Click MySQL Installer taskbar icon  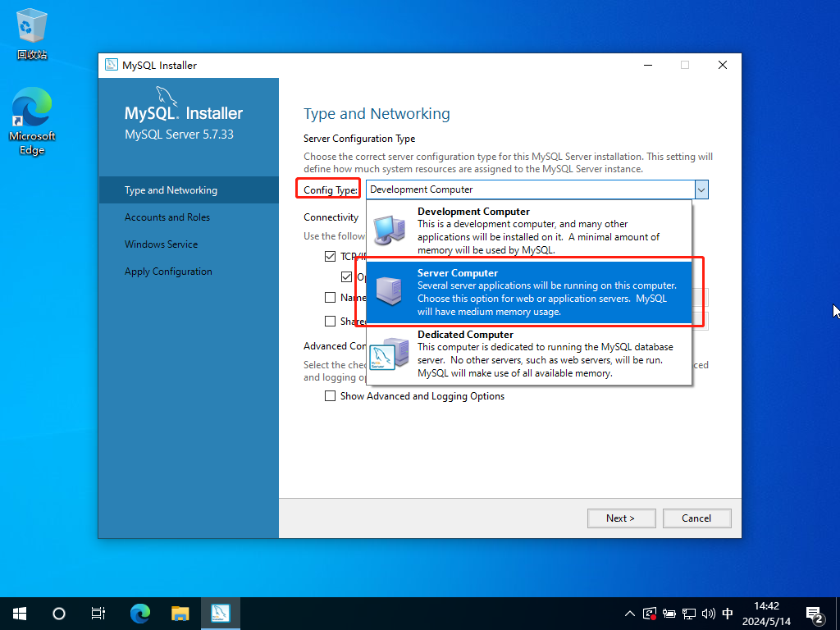click(220, 613)
